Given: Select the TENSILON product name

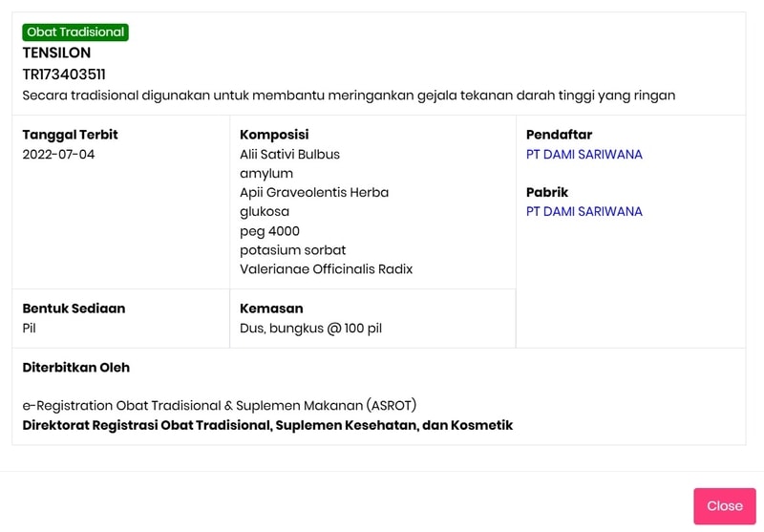Looking at the screenshot, I should (56, 53).
